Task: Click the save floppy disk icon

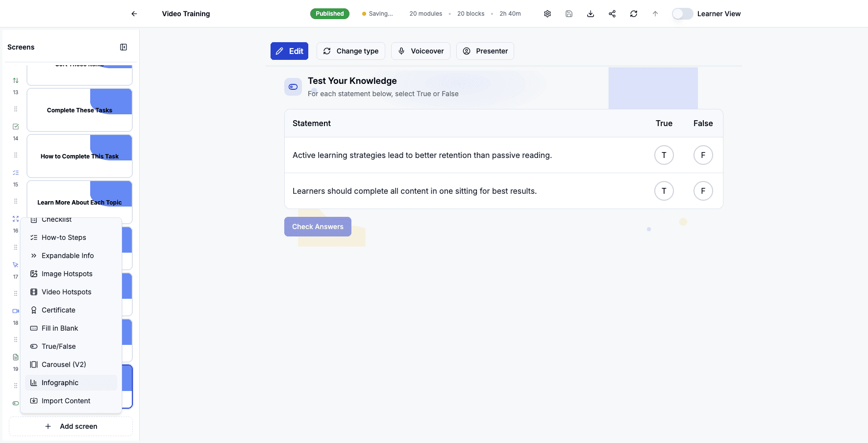Action: [569, 14]
